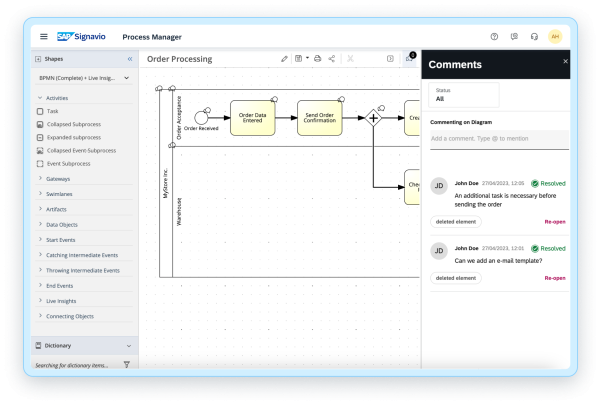This screenshot has width=600, height=405.
Task: Click the SAP Signavio logo
Action: pyautogui.click(x=81, y=36)
